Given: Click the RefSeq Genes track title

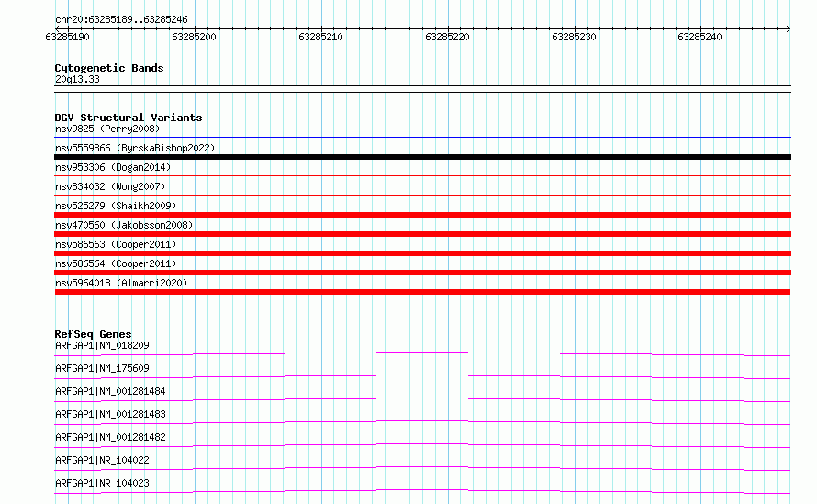Looking at the screenshot, I should (93, 334).
